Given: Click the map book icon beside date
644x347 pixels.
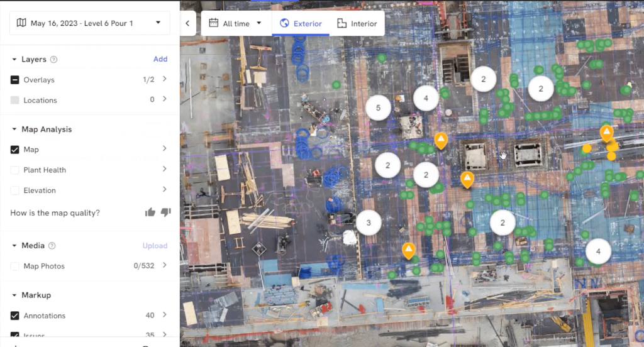Looking at the screenshot, I should pos(21,23).
